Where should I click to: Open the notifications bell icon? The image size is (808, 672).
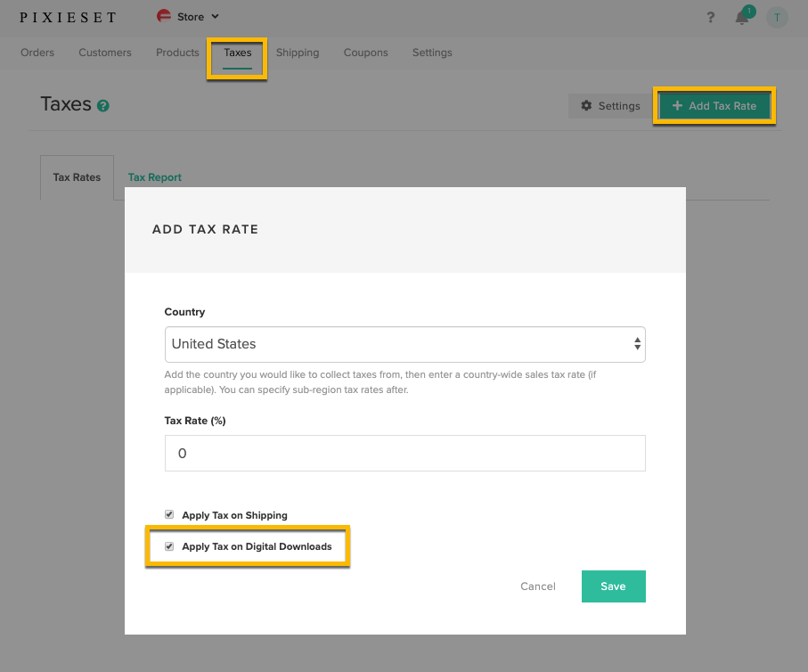click(742, 18)
